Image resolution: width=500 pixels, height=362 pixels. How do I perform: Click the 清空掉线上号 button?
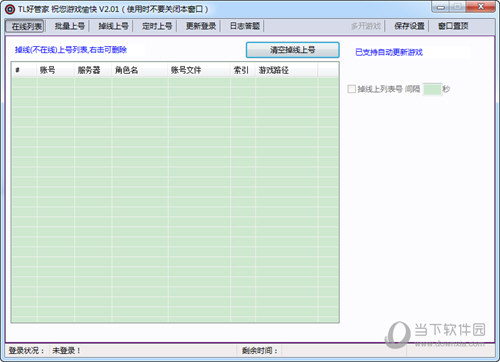293,50
